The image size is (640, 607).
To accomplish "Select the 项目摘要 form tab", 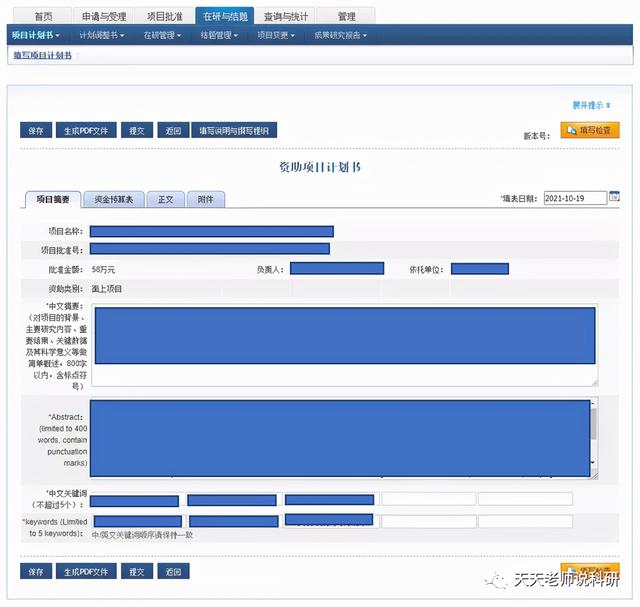I will [53, 199].
